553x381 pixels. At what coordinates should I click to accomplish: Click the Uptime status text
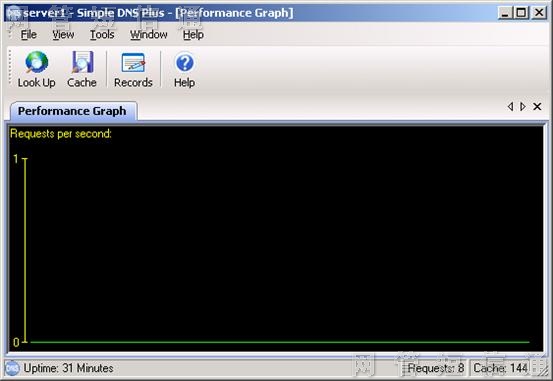pyautogui.click(x=68, y=368)
